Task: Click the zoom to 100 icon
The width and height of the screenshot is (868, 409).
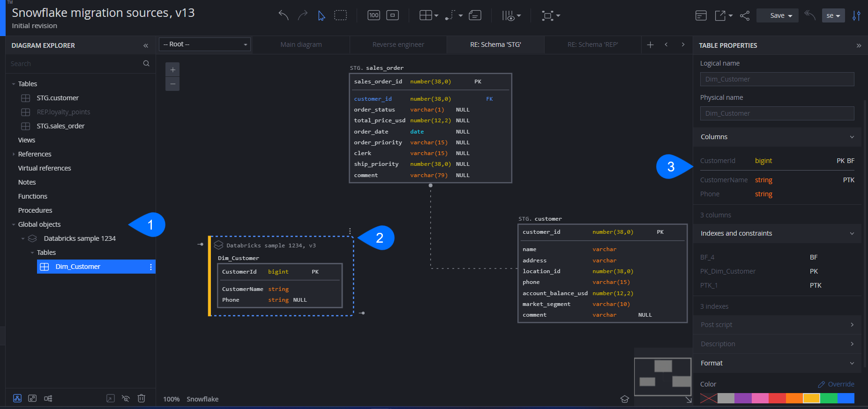Action: coord(374,15)
